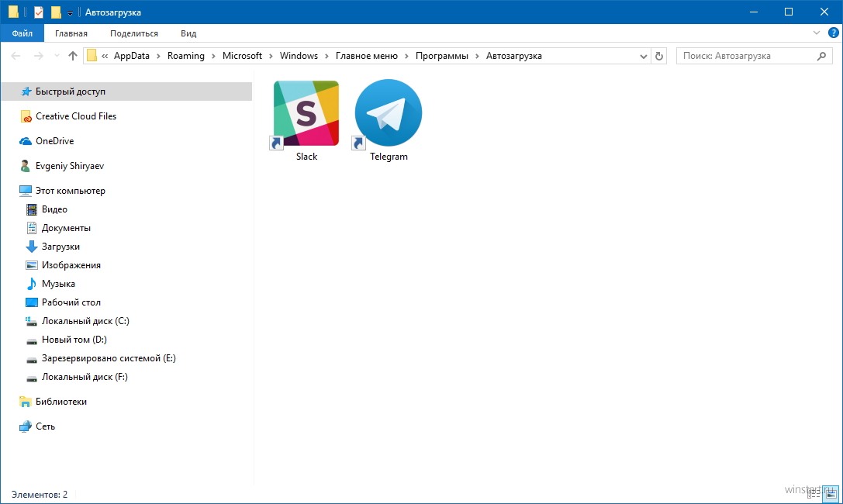Screen dimensions: 843x504
Task: Select Evgeniy Shiryaev label in sidebar
Action: click(x=70, y=166)
